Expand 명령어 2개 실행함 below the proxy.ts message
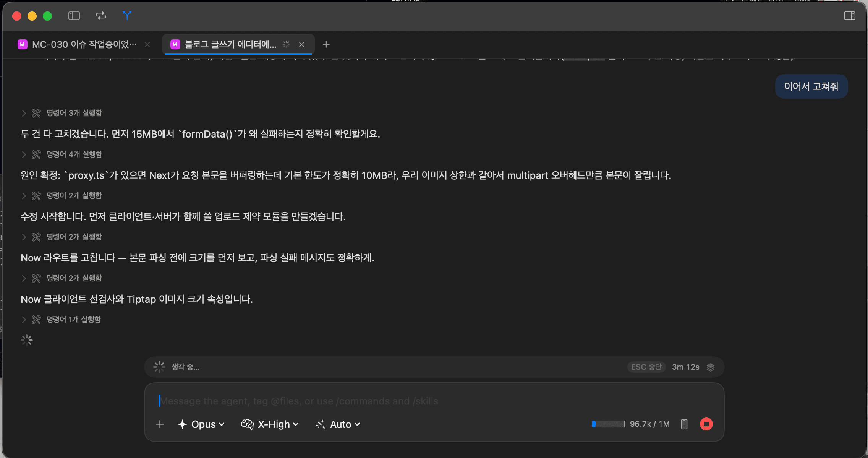This screenshot has width=868, height=458. coord(62,195)
